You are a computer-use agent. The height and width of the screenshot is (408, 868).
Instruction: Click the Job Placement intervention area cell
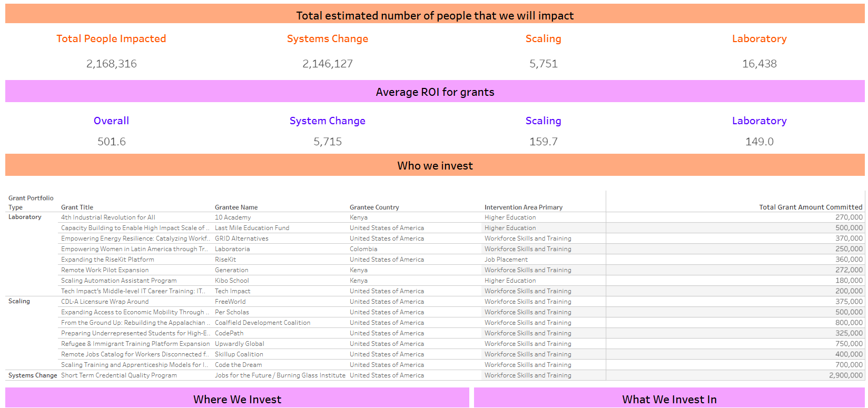pos(506,260)
